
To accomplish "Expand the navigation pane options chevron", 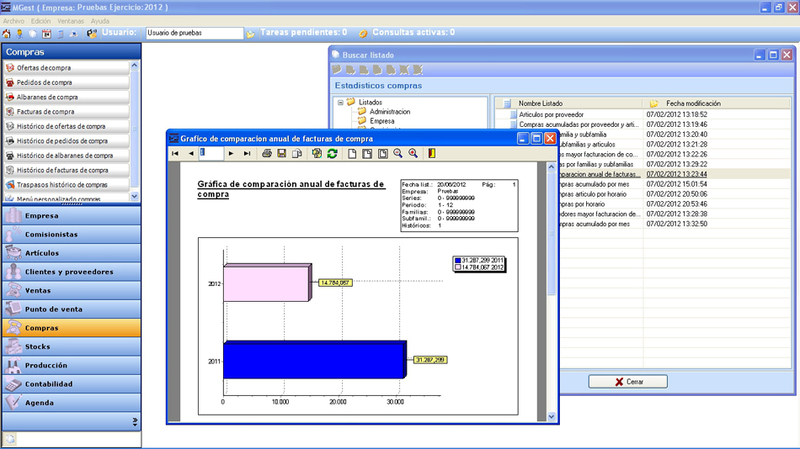I will click(135, 421).
